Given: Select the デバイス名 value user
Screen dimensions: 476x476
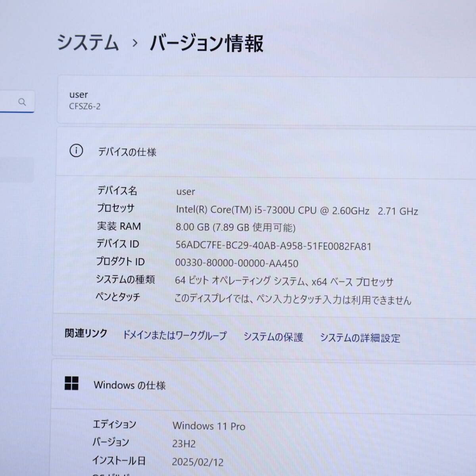Looking at the screenshot, I should pyautogui.click(x=186, y=192).
